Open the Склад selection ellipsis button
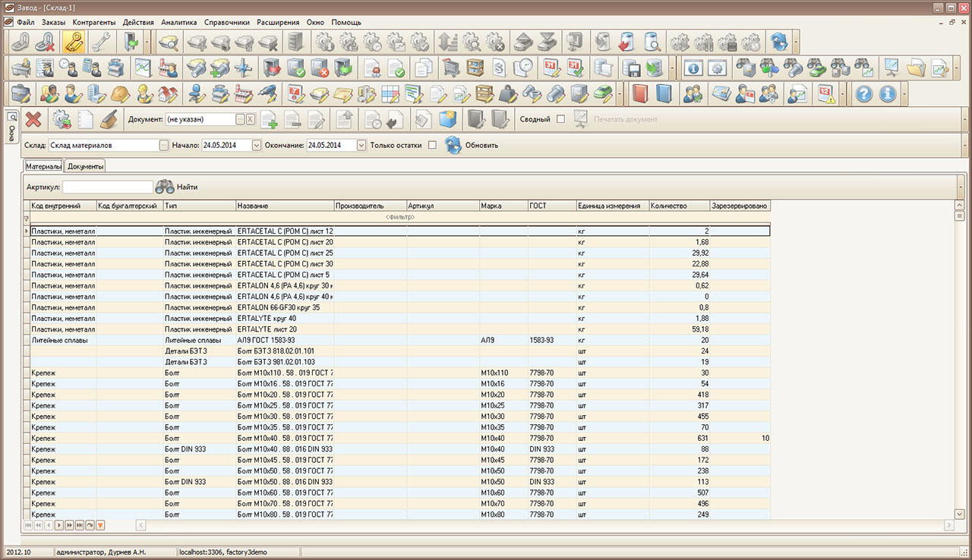The image size is (972, 560). [163, 145]
